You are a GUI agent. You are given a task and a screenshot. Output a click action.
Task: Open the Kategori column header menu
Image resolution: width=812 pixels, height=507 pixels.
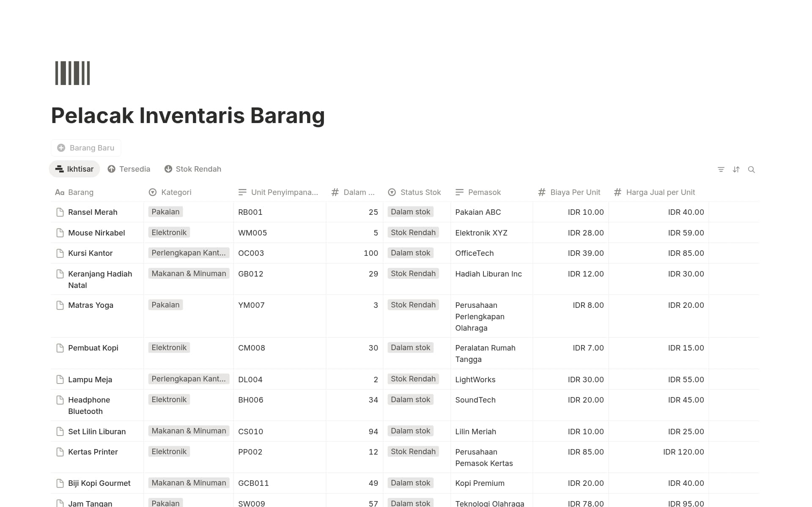176,192
